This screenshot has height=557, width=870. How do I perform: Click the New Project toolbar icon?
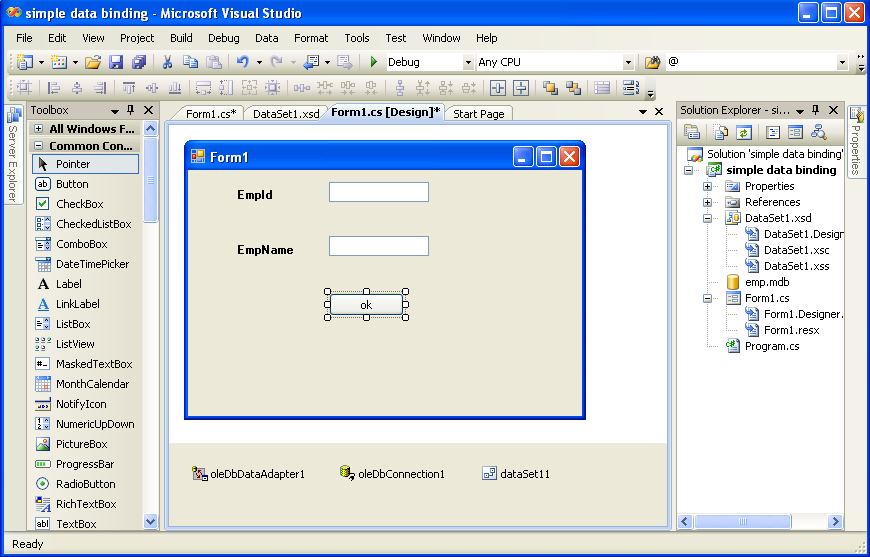24,62
